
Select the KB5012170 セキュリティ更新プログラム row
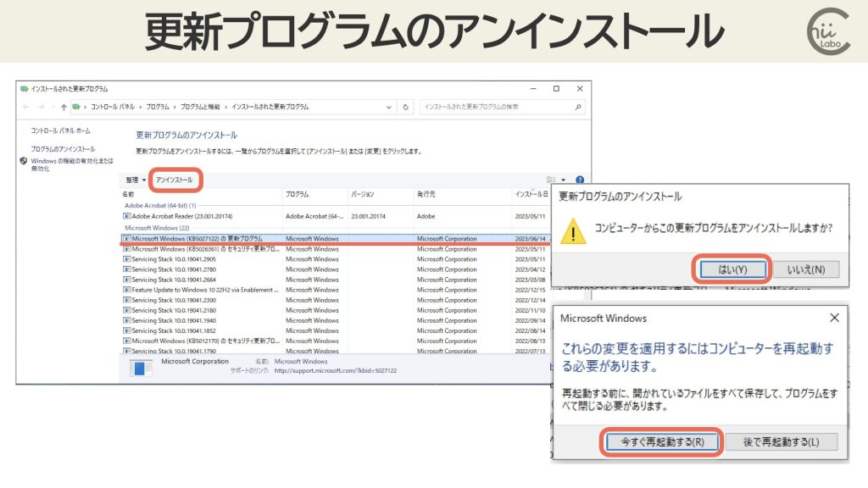pos(336,341)
